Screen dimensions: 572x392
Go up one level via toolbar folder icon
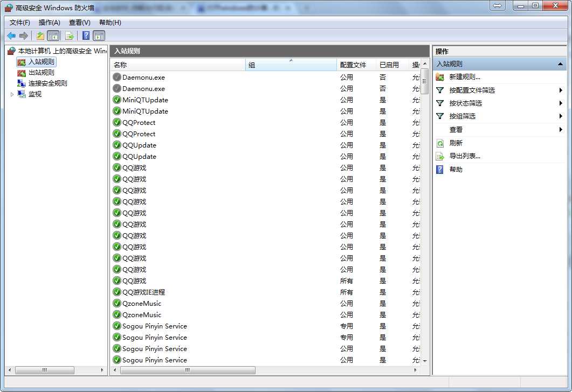tap(40, 36)
